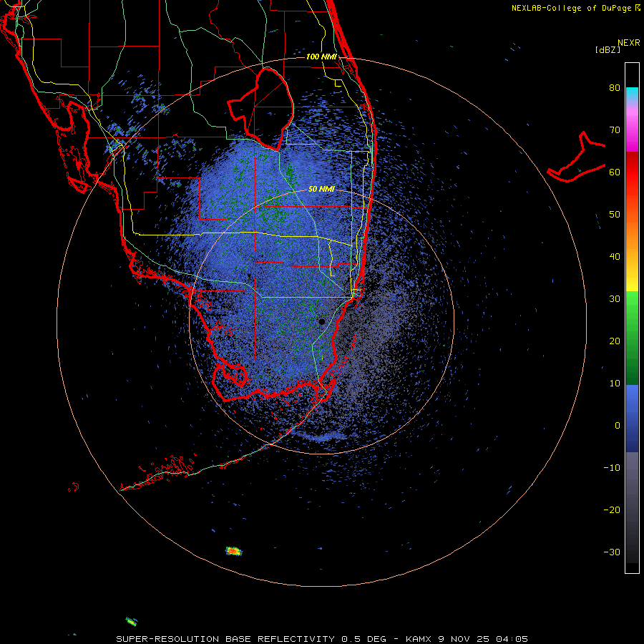Select the 50 NMI range ring label

click(321, 189)
